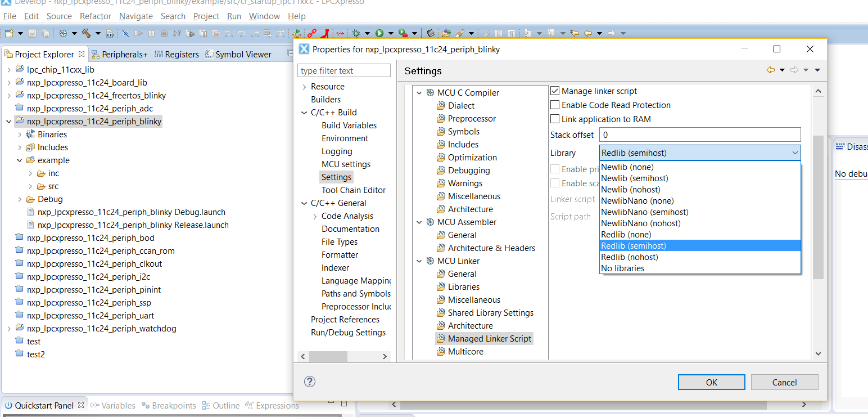Select nxp_lpcxpresso_11c24_periph_blinky Release.launch file
868x417 pixels.
133,225
